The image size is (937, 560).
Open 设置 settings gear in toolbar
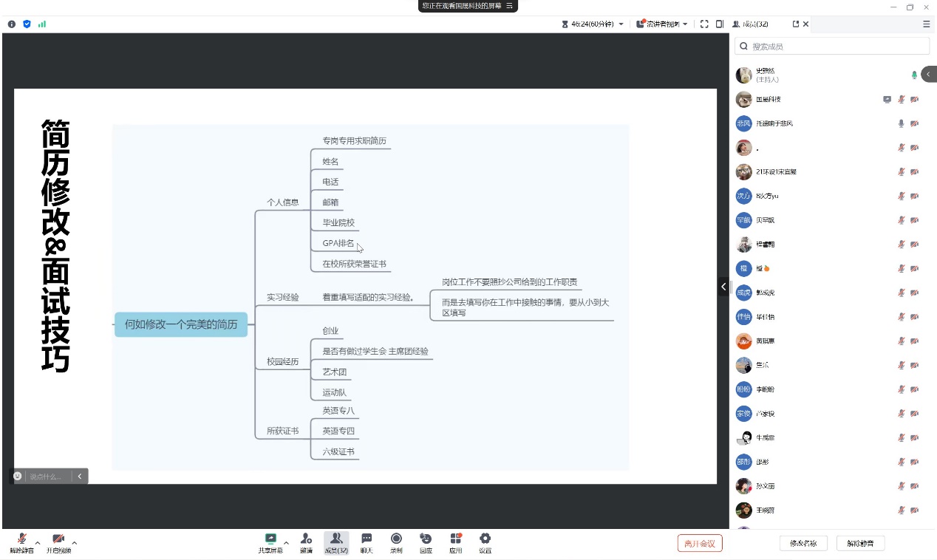pos(485,542)
